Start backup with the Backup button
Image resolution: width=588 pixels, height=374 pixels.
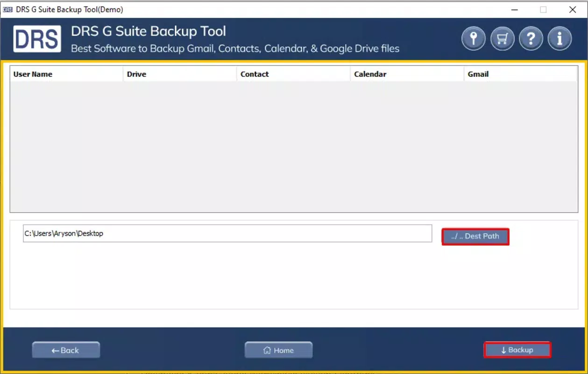tap(517, 350)
